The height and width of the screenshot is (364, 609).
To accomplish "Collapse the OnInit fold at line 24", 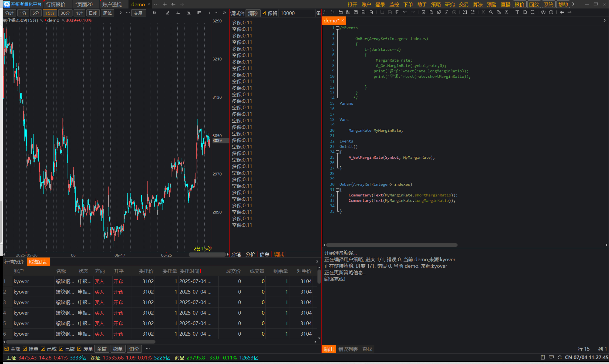I will pos(338,152).
